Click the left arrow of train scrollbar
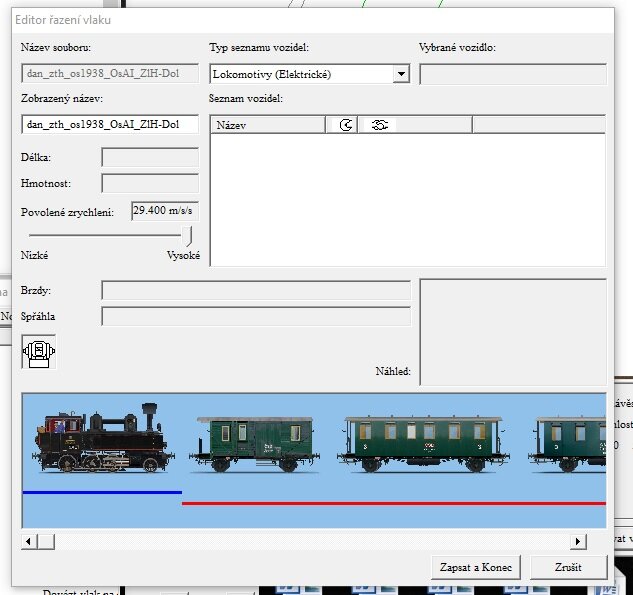Screen dimensions: 633x595 (30, 541)
